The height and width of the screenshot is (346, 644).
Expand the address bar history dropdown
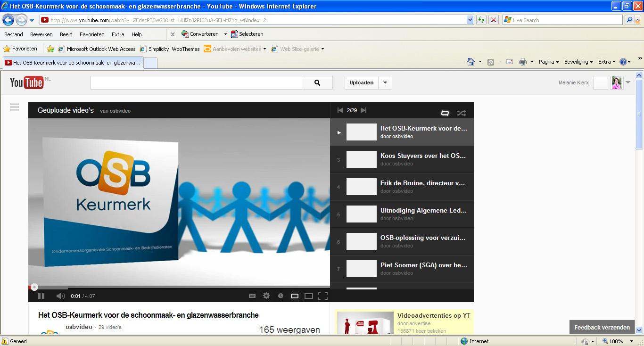pyautogui.click(x=470, y=20)
